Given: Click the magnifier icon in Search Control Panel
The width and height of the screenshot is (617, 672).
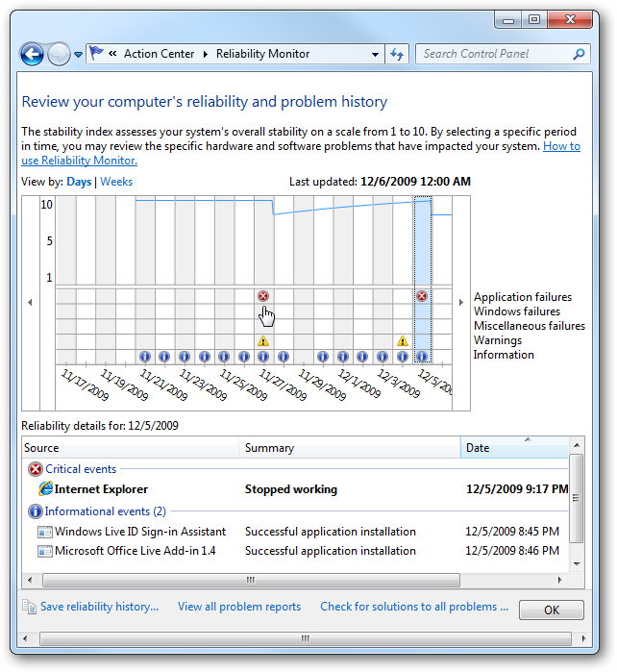Looking at the screenshot, I should point(579,54).
